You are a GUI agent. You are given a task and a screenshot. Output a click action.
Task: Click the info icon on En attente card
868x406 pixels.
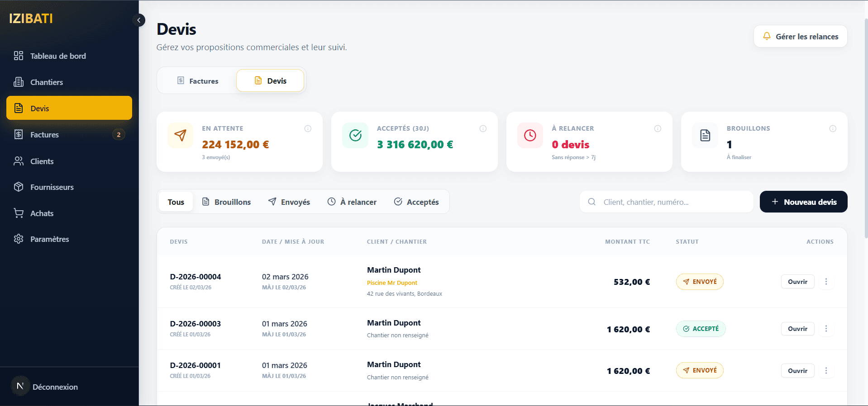point(308,129)
